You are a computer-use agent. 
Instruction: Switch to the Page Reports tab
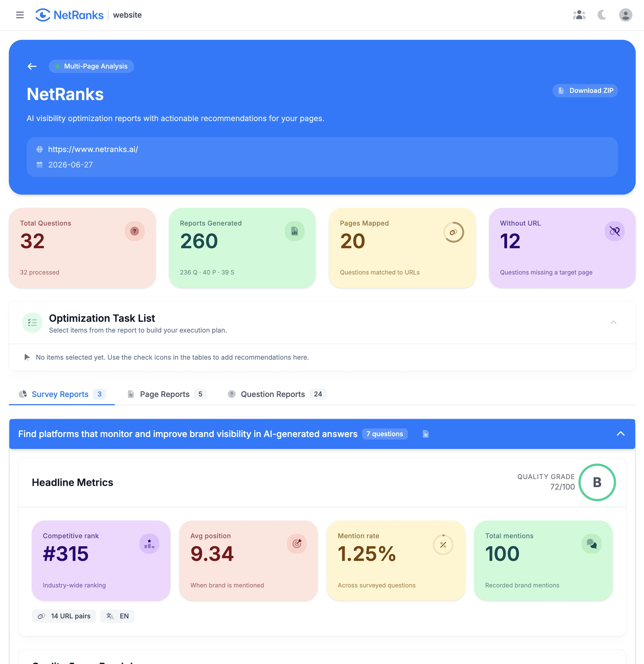click(x=167, y=394)
